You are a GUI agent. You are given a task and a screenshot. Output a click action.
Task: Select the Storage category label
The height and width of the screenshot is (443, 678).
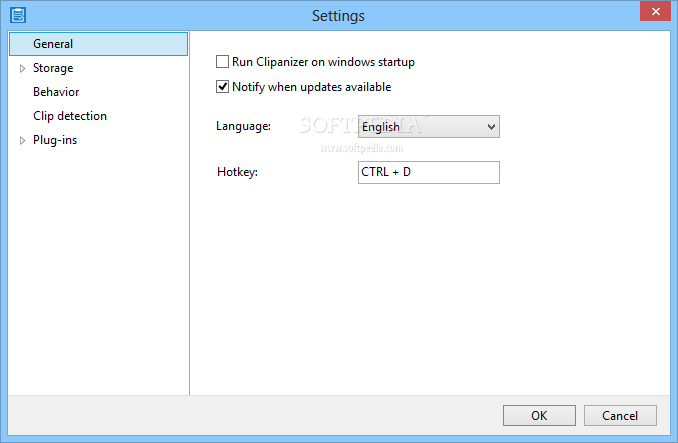(x=53, y=68)
